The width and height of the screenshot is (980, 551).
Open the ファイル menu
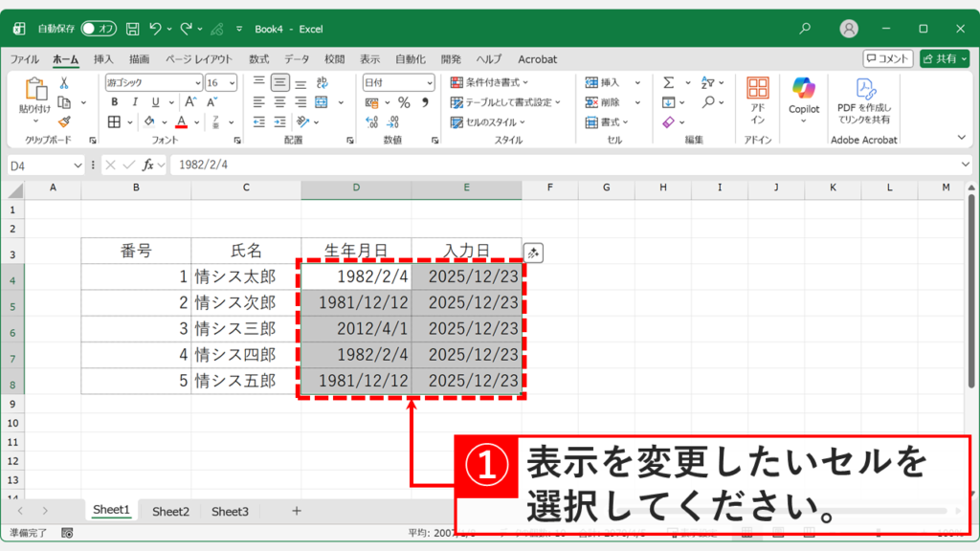click(x=27, y=58)
